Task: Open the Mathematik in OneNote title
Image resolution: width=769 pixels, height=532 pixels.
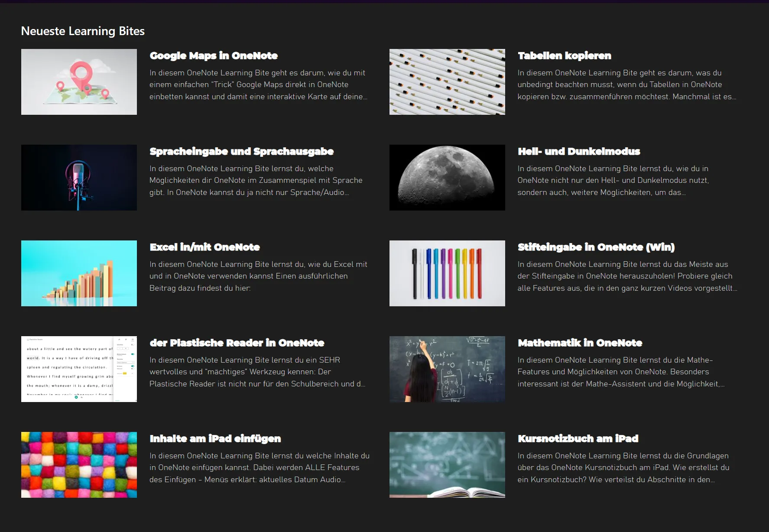Action: coord(580,343)
